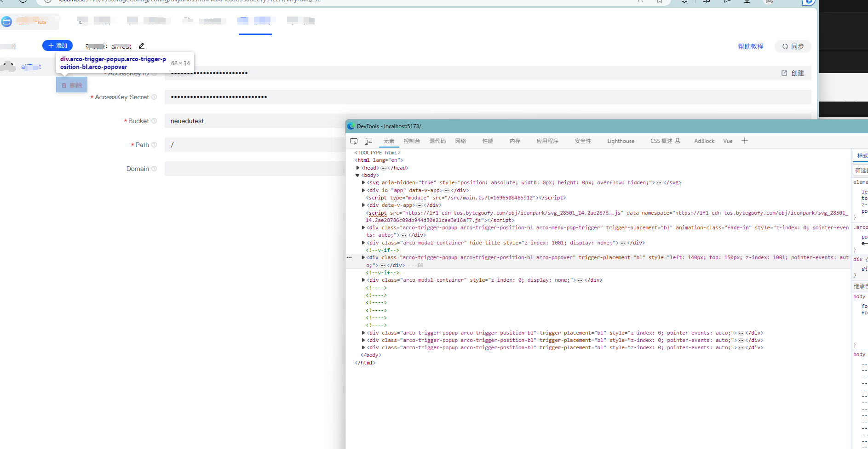Expand the arco-modal-container z-index 0 node
The height and width of the screenshot is (449, 868).
[x=363, y=280]
